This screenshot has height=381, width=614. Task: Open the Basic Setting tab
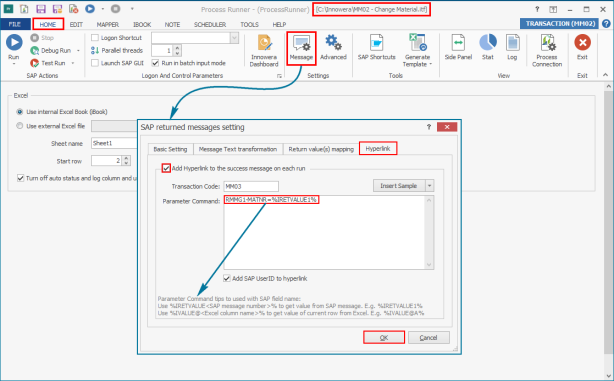click(x=170, y=149)
